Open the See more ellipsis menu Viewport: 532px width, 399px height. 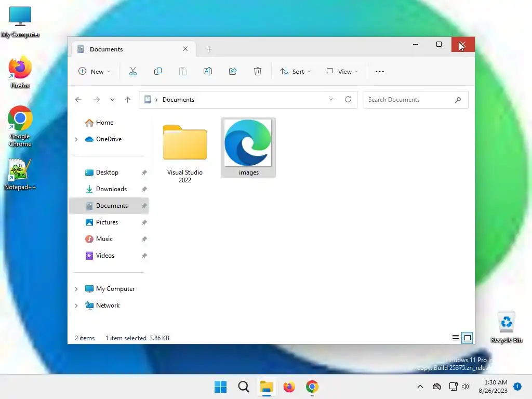pyautogui.click(x=380, y=72)
